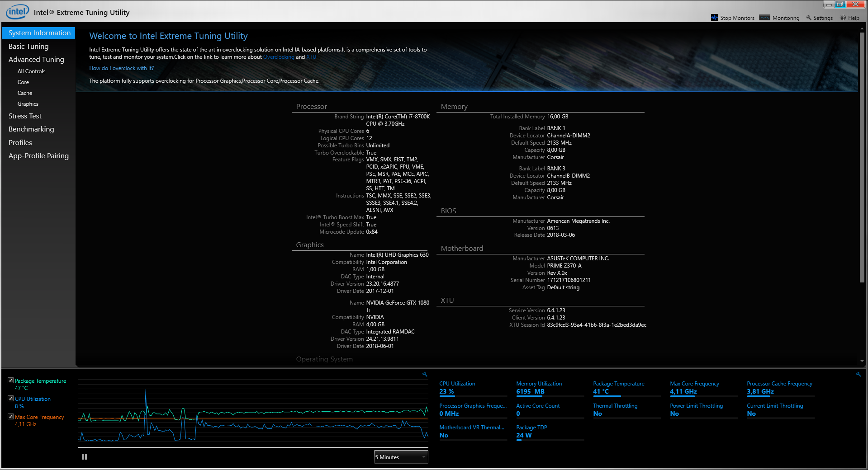Open the Basic Tuning section

(x=28, y=46)
